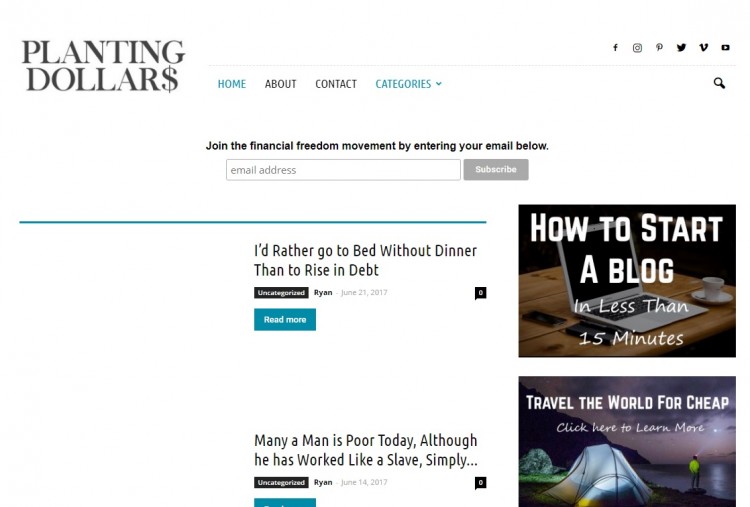The width and height of the screenshot is (750, 507).
Task: Click the How to Start a Blog banner
Action: click(627, 281)
